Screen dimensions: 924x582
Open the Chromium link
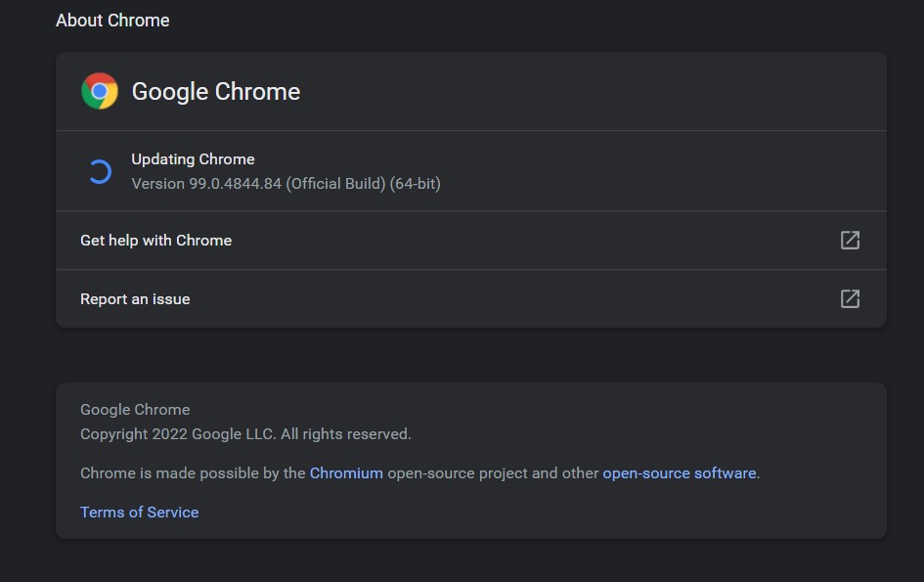(x=346, y=473)
